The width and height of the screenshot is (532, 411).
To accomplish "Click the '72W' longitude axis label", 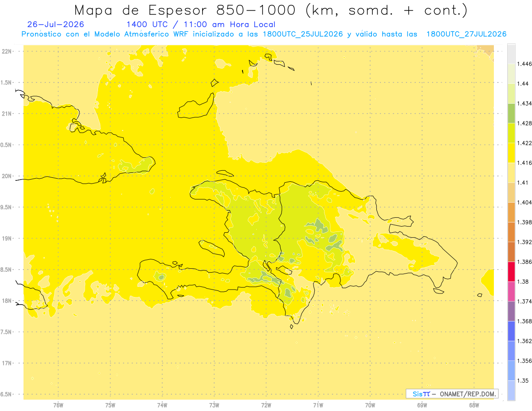I will point(266,405).
